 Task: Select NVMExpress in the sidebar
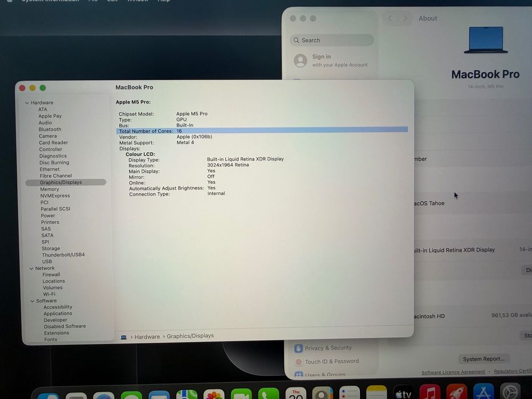click(x=55, y=196)
